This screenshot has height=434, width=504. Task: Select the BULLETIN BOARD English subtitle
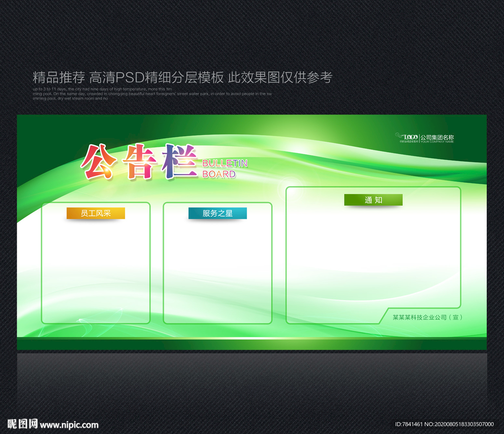[x=225, y=168]
